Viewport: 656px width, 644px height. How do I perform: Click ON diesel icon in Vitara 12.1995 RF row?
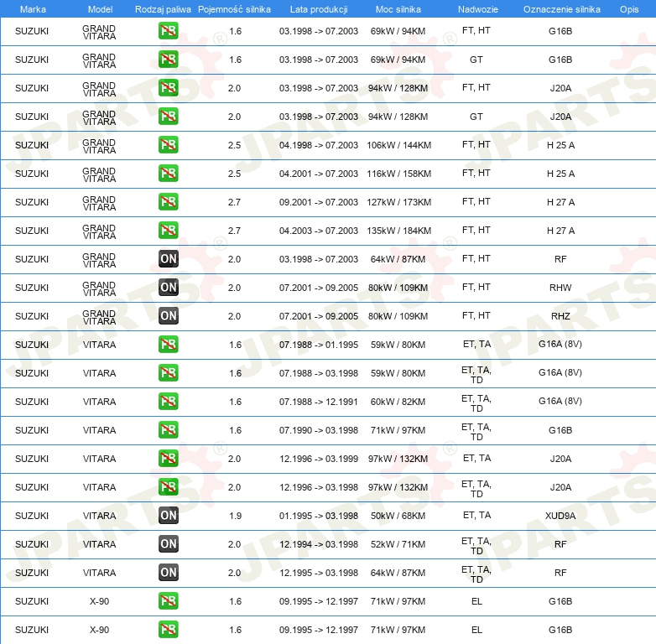168,572
